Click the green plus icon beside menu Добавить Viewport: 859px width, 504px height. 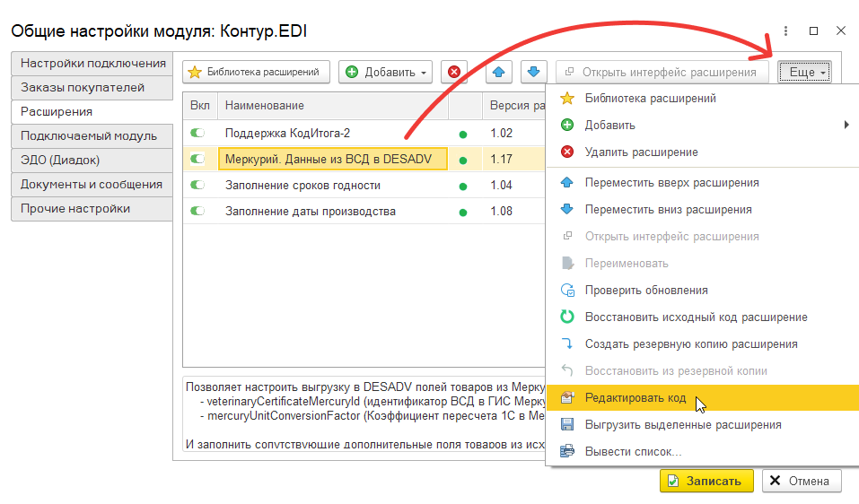(x=567, y=125)
